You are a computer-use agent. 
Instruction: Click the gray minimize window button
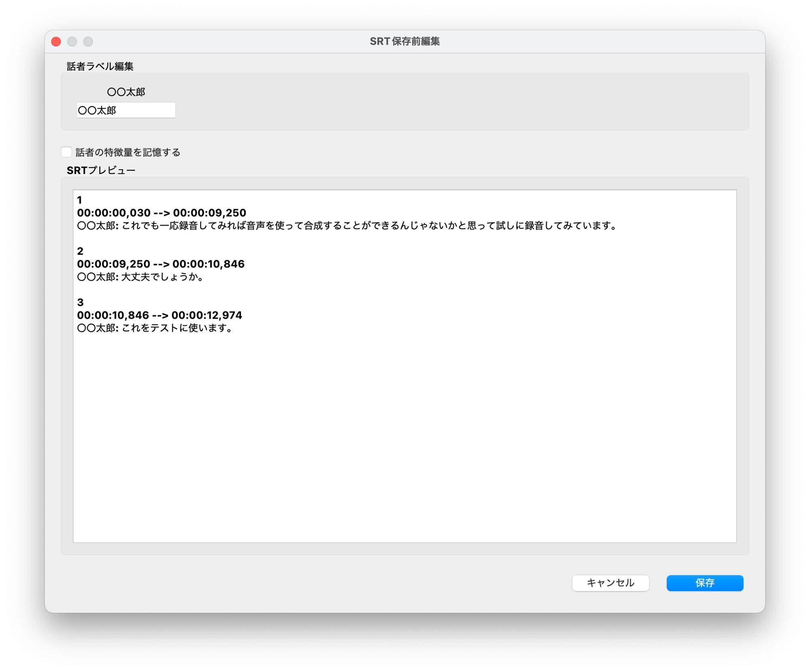pos(72,42)
